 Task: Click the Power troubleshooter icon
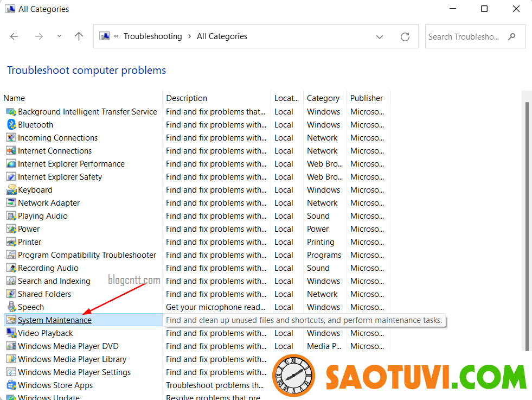pyautogui.click(x=11, y=229)
